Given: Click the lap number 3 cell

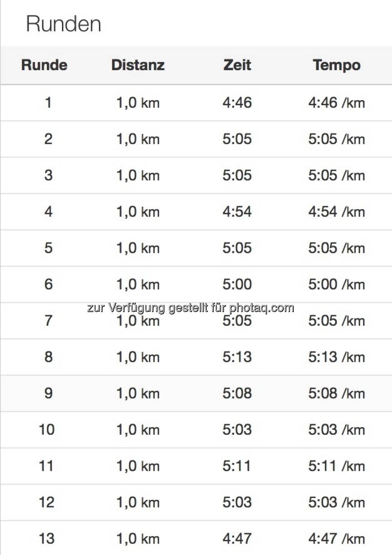Looking at the screenshot, I should (x=48, y=175).
